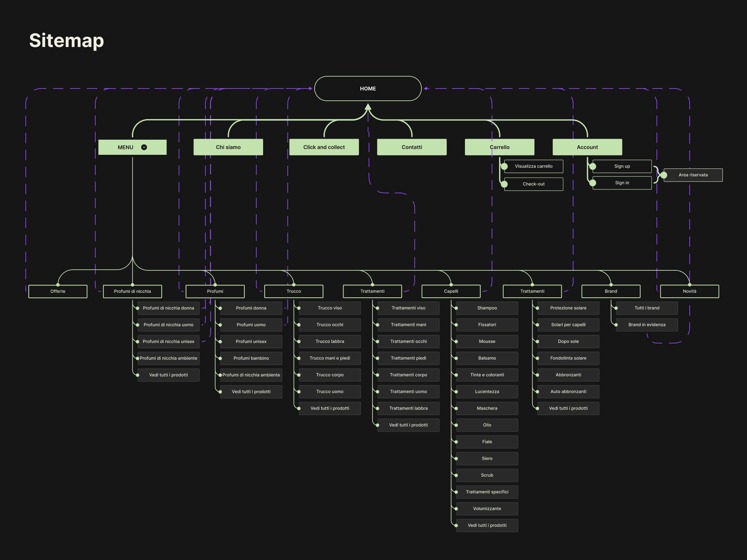
Task: Open the Chi siamo page box
Action: click(x=228, y=147)
